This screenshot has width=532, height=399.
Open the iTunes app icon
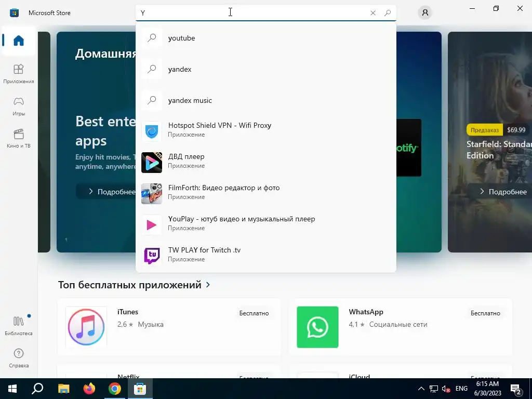coord(86,327)
